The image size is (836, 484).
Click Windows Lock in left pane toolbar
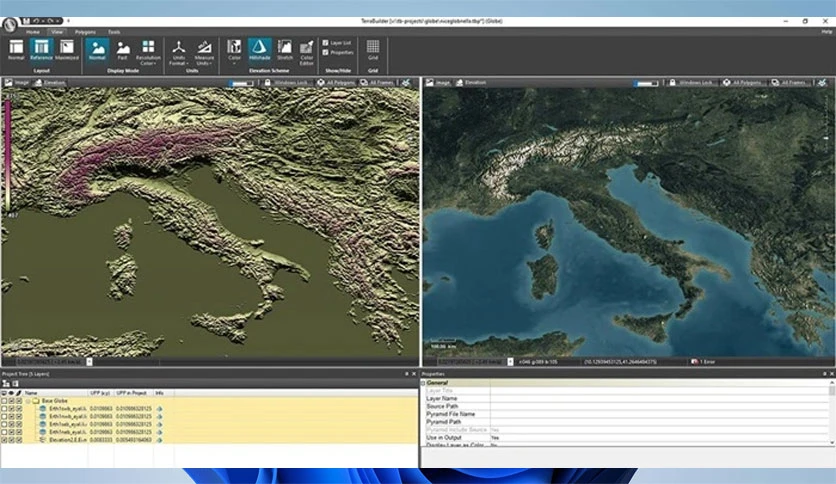coord(291,83)
